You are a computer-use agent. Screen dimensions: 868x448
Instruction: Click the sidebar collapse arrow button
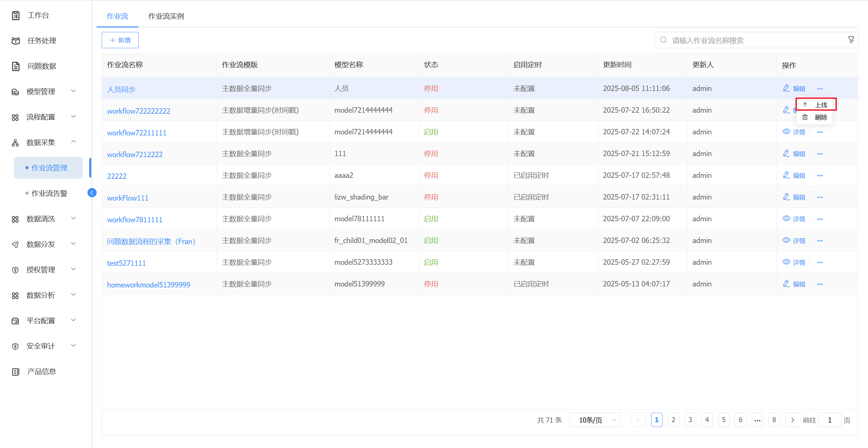(x=92, y=193)
